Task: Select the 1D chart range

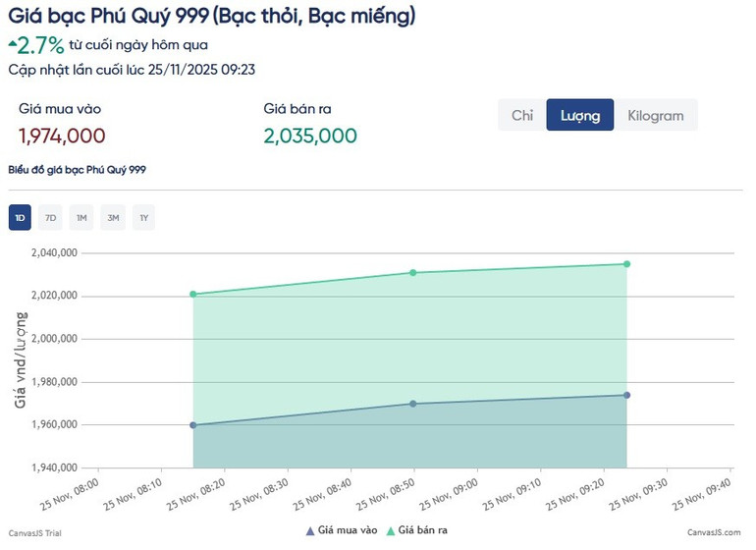Action: pyautogui.click(x=20, y=217)
